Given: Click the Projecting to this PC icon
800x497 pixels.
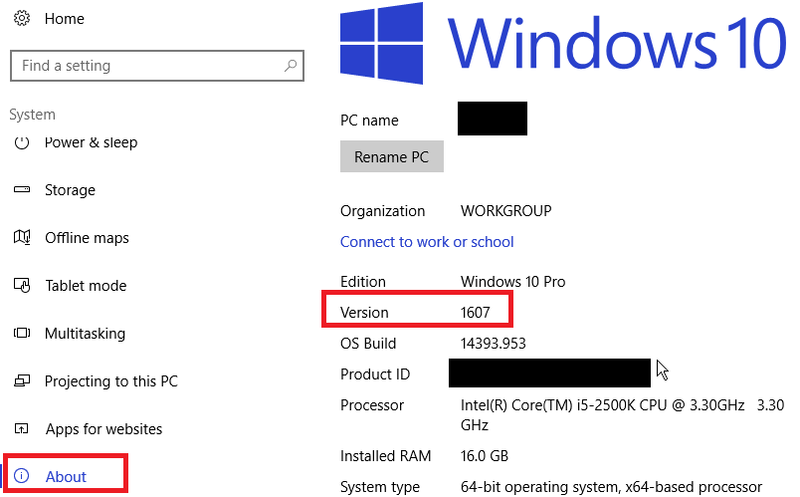Looking at the screenshot, I should pos(21,381).
